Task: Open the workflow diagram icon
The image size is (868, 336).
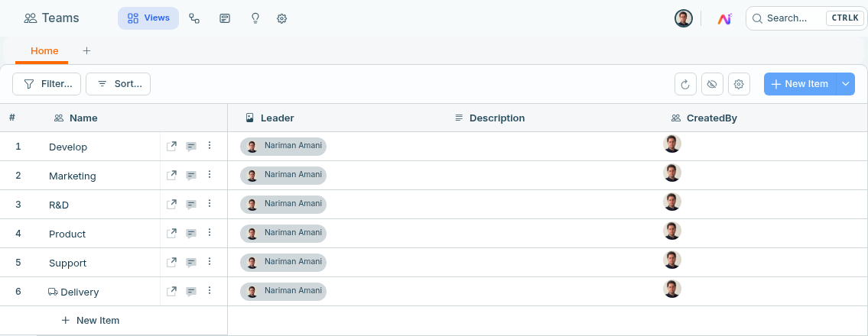Action: point(194,18)
